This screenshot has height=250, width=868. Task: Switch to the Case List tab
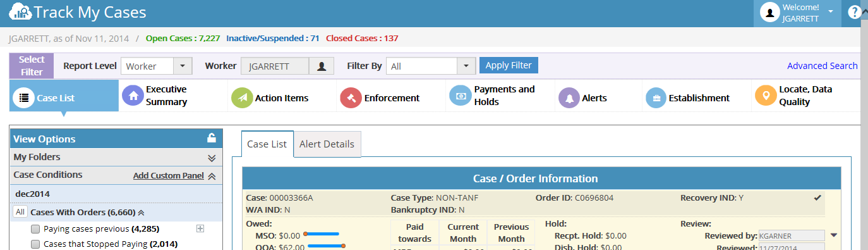point(267,144)
